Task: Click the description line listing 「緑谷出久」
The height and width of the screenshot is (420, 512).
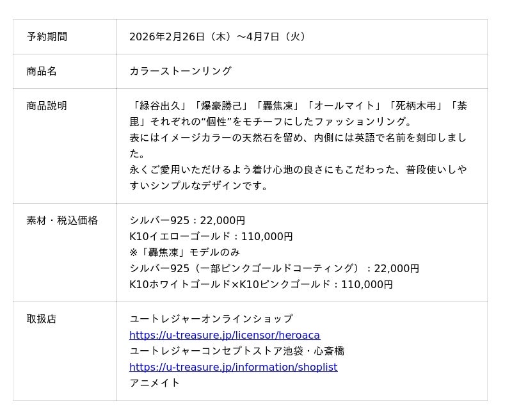Action: 298,106
